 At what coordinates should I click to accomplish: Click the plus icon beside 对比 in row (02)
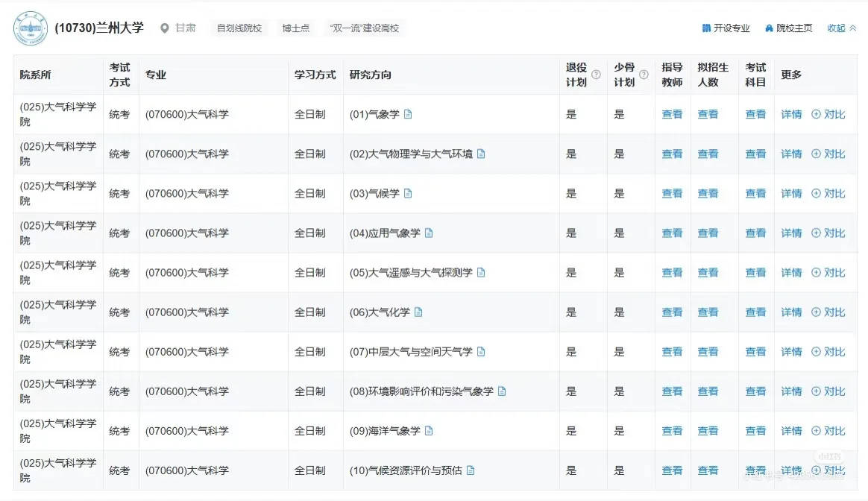(x=817, y=154)
